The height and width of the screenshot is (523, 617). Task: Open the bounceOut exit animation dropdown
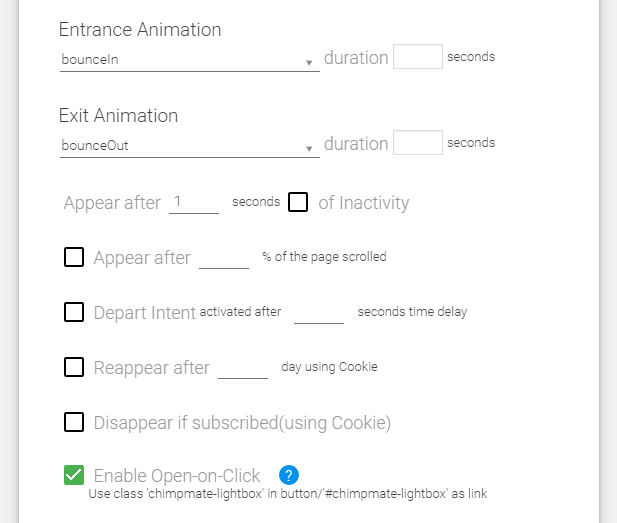coord(190,145)
